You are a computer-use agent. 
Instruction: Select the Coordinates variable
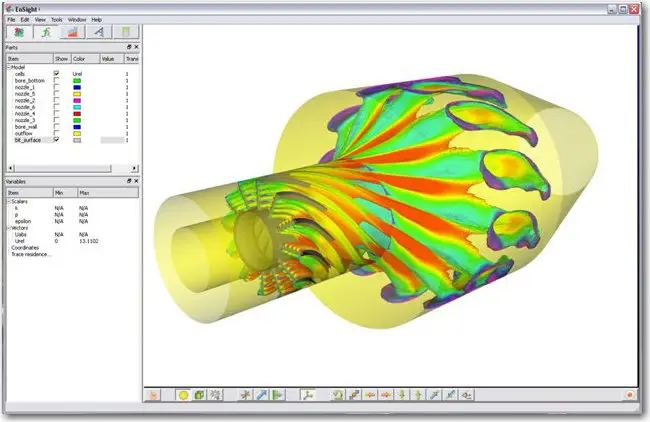pos(25,247)
